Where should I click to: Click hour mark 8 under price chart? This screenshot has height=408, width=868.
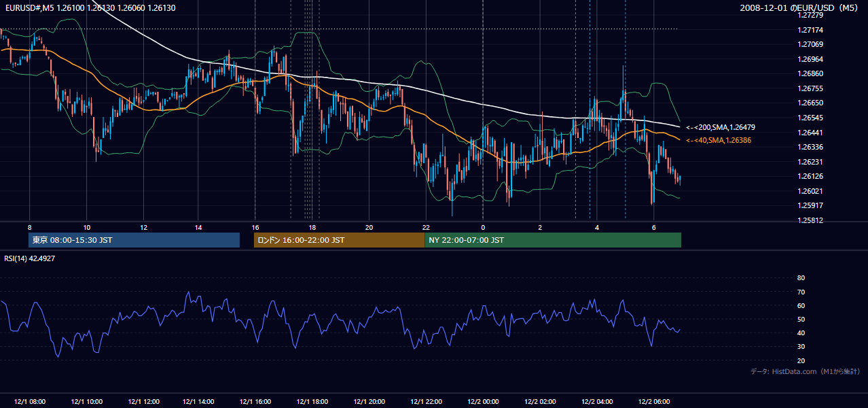click(29, 227)
